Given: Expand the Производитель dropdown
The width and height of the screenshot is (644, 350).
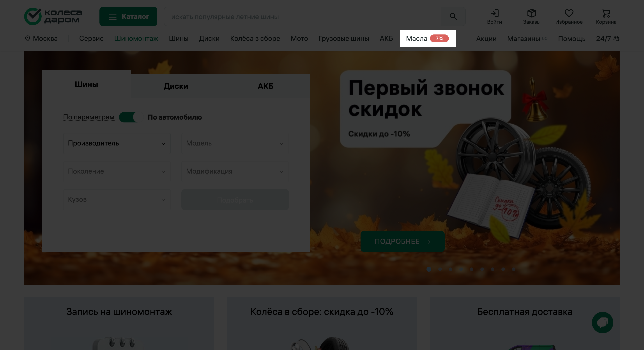Looking at the screenshot, I should (x=117, y=144).
